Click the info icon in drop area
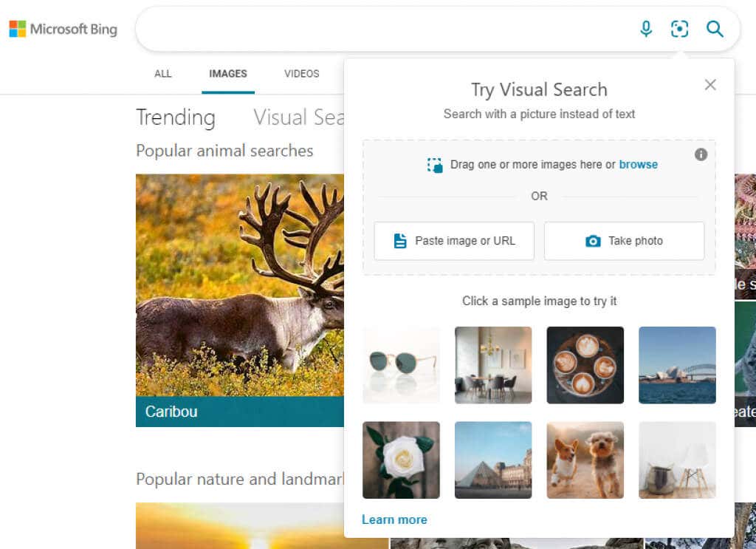Screen dimensions: 756x549 pos(701,154)
